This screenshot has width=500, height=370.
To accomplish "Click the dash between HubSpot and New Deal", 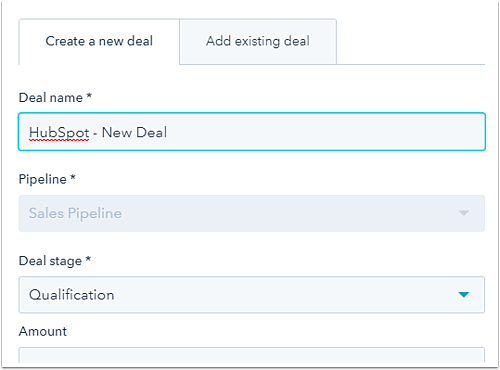I will tap(95, 134).
